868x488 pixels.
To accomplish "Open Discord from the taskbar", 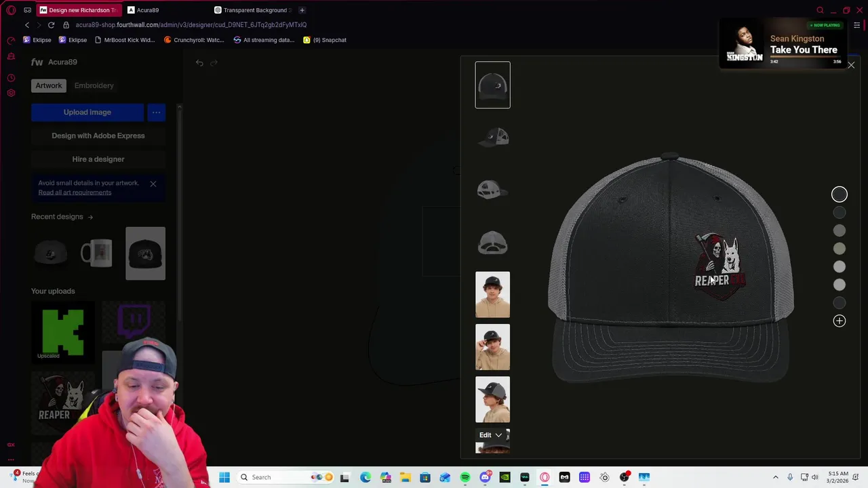I will coord(485,477).
